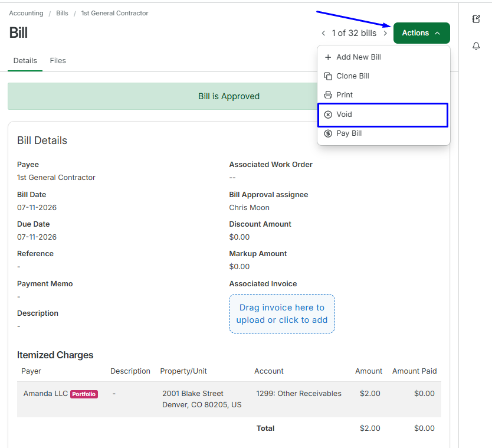The image size is (492, 448).
Task: Click the circled X icon beside Void
Action: (328, 115)
